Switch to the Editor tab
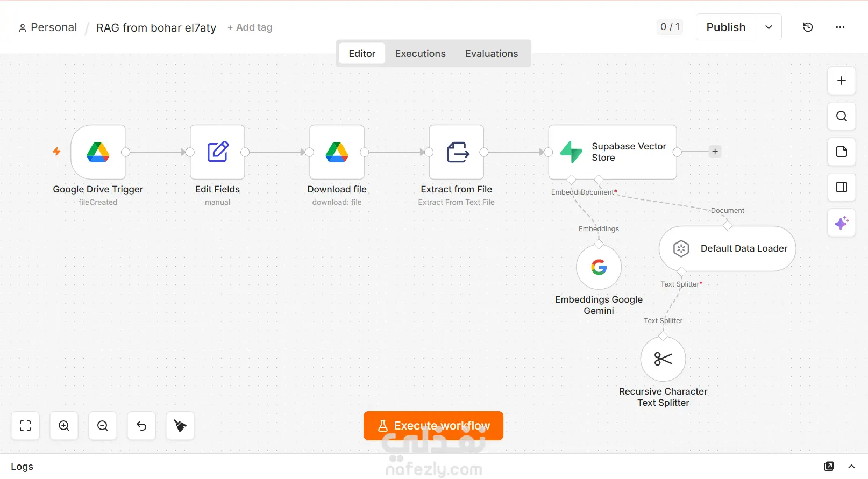 coord(362,53)
